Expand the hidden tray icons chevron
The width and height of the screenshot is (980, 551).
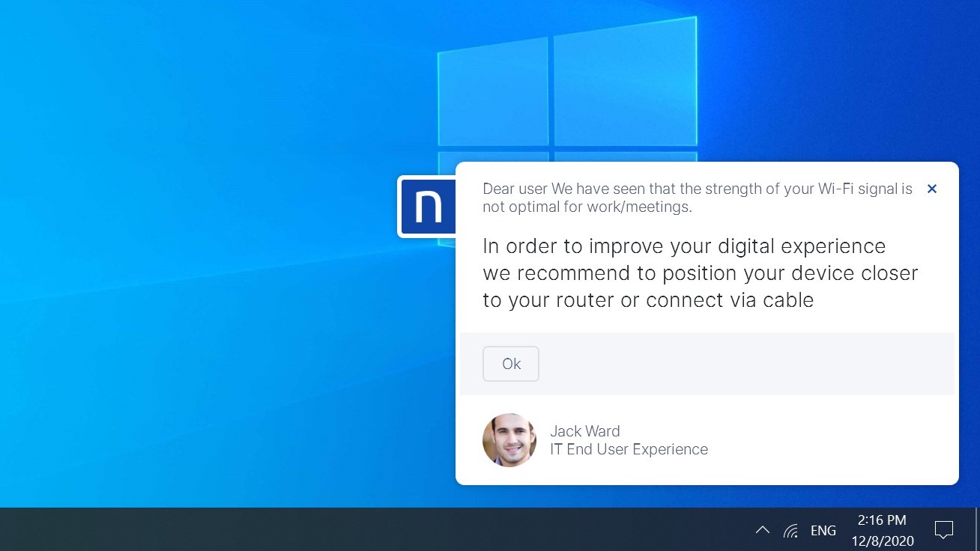(762, 530)
